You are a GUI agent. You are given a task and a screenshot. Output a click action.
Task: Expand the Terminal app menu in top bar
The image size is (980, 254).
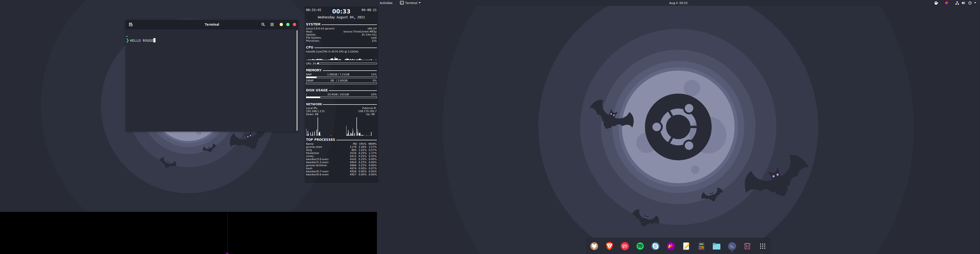[x=410, y=3]
